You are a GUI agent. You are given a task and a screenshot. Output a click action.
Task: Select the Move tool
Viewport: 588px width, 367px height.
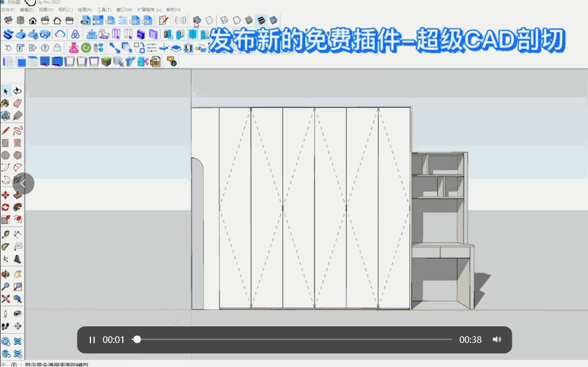pyautogui.click(x=6, y=195)
